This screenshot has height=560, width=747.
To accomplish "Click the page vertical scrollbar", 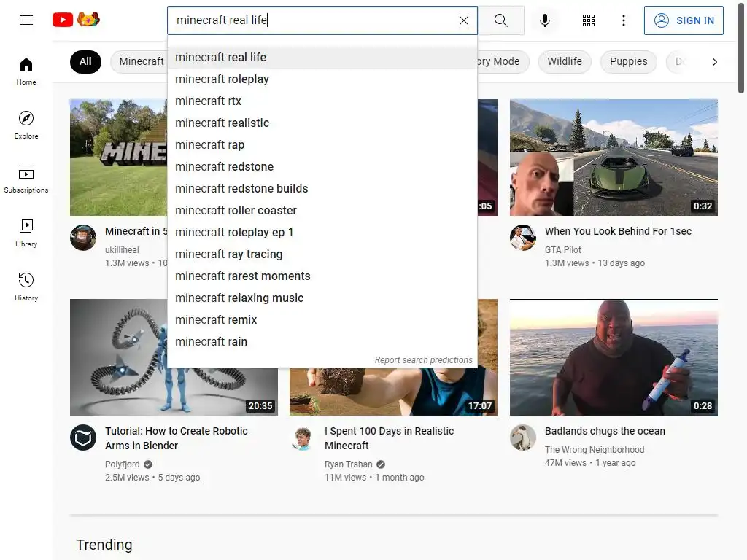I will click(741, 47).
